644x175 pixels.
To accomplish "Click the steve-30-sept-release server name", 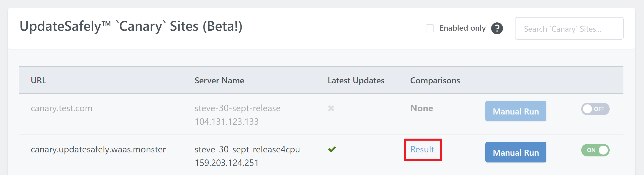I will (237, 108).
